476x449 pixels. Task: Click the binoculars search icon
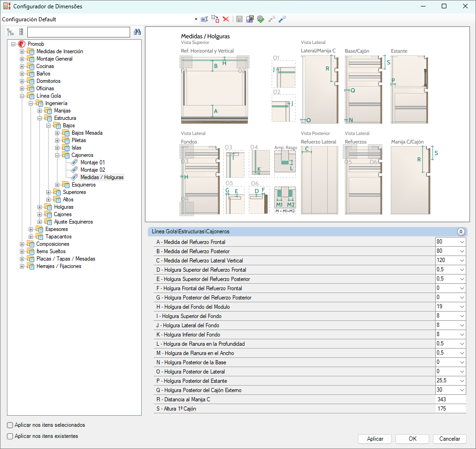coord(137,32)
